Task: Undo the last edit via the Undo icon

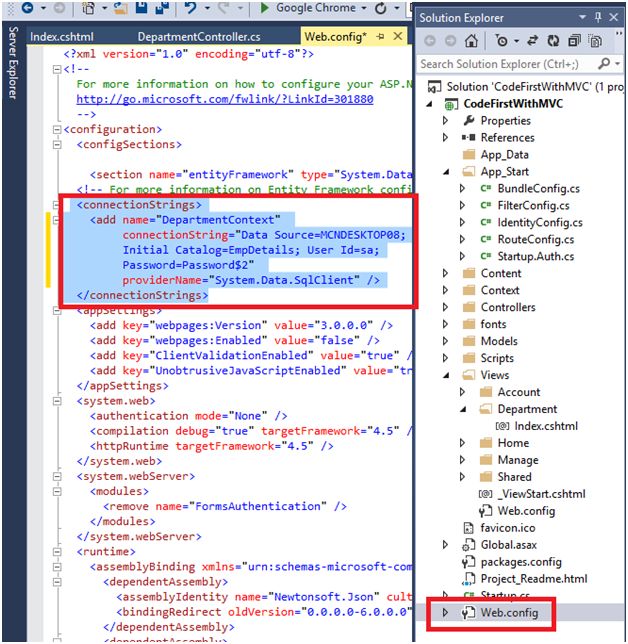Action: 191,7
